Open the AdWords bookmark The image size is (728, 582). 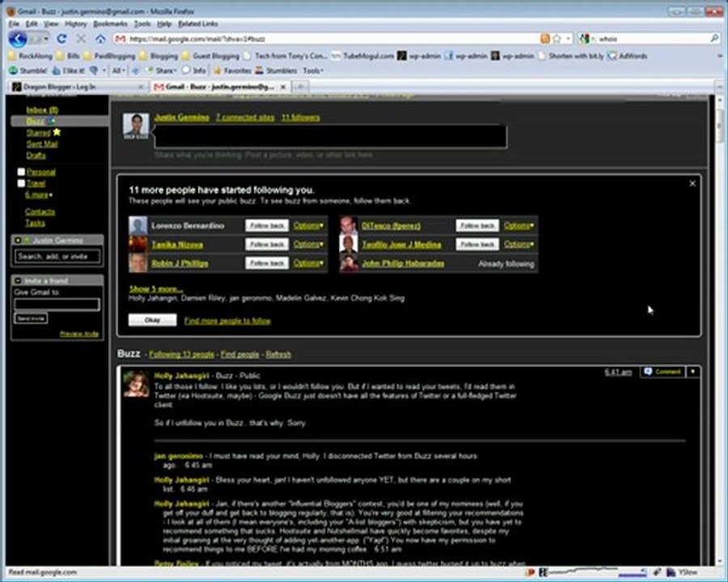[628, 56]
